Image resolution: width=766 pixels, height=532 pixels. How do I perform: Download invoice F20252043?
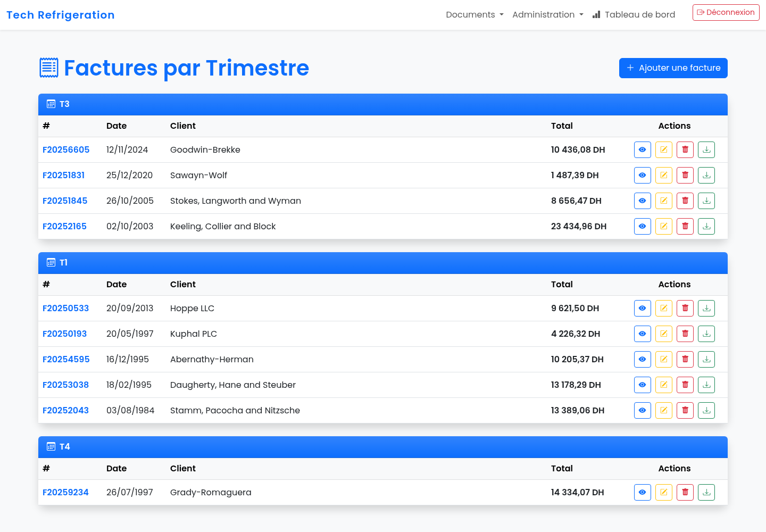click(x=706, y=411)
